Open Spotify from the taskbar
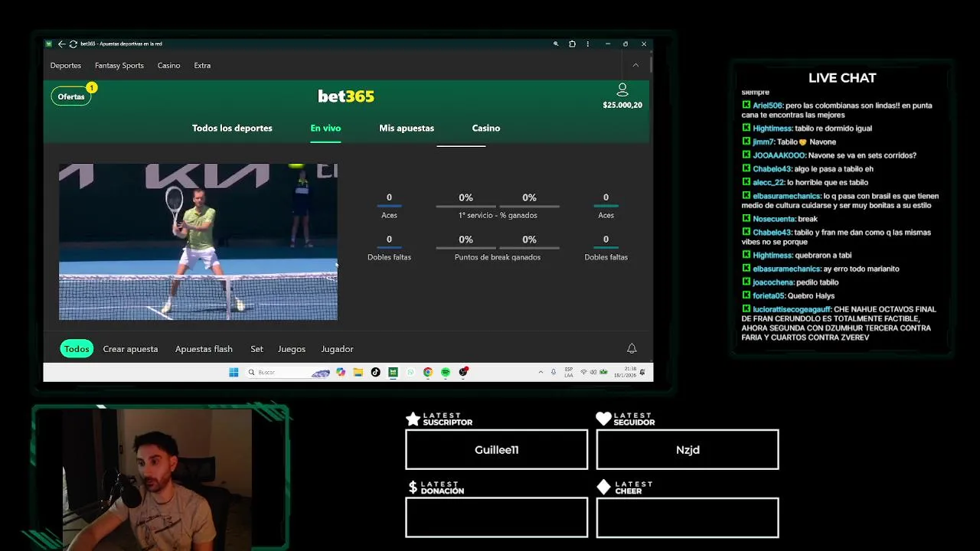This screenshot has height=551, width=980. (446, 372)
